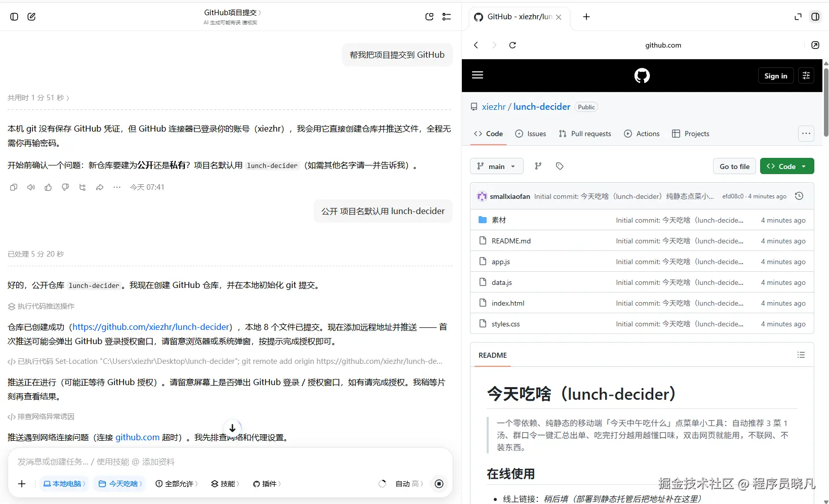This screenshot has width=829, height=504.
Task: Click the branch conversation icon under reply
Action: (x=83, y=187)
